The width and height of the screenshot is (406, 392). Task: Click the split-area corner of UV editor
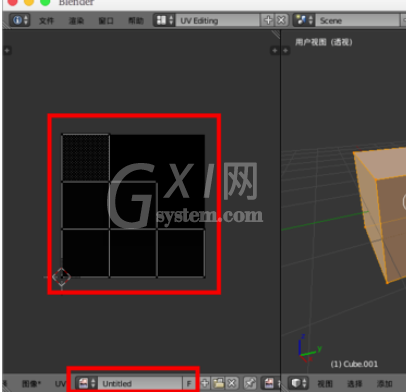[x=276, y=34]
